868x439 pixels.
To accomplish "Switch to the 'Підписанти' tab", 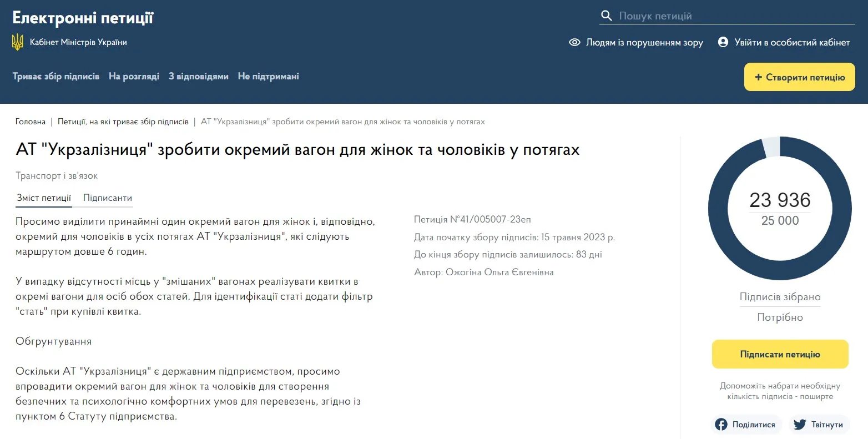I will pos(108,198).
